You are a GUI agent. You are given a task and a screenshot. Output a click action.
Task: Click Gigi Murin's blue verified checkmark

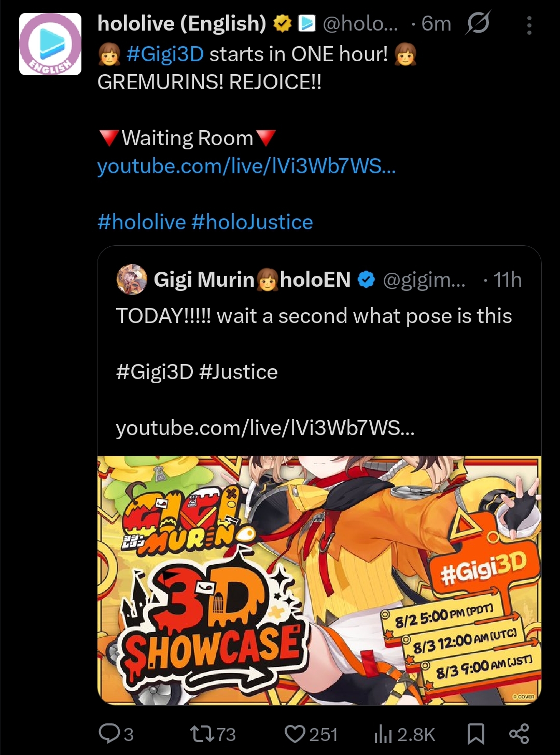click(x=367, y=279)
